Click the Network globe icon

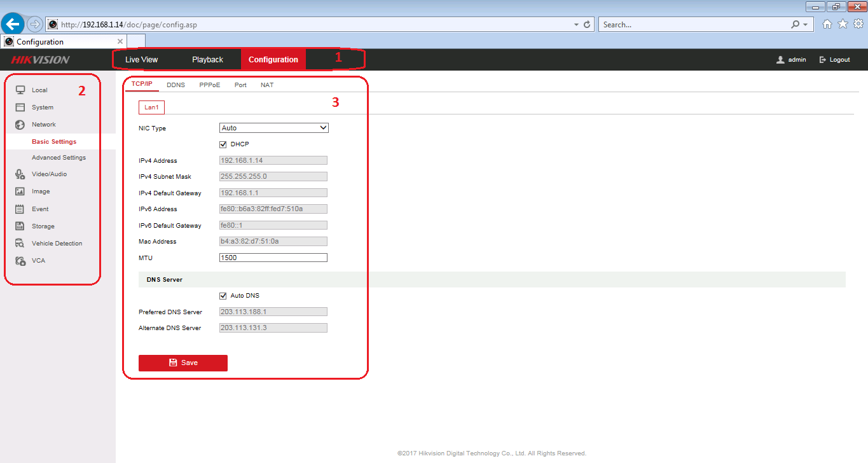click(20, 125)
